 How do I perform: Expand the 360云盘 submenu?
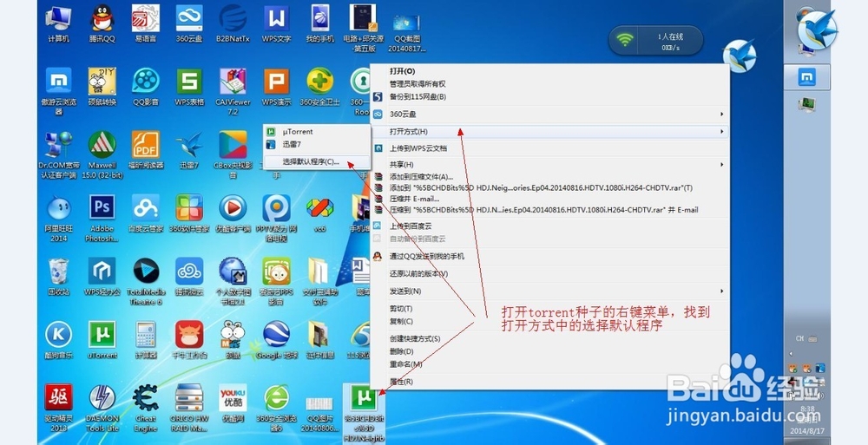click(549, 114)
